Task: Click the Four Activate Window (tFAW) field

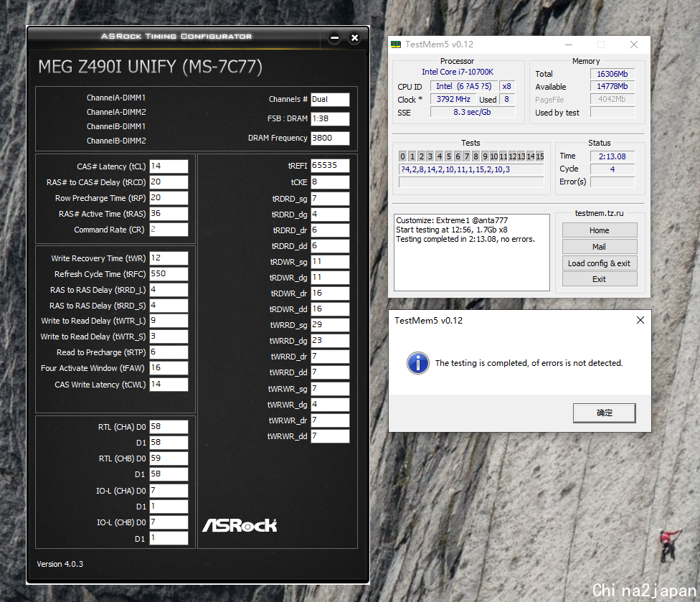Action: 169,368
